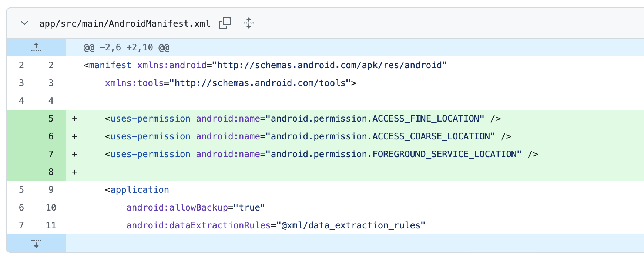Select the empty added line number 8

51,172
